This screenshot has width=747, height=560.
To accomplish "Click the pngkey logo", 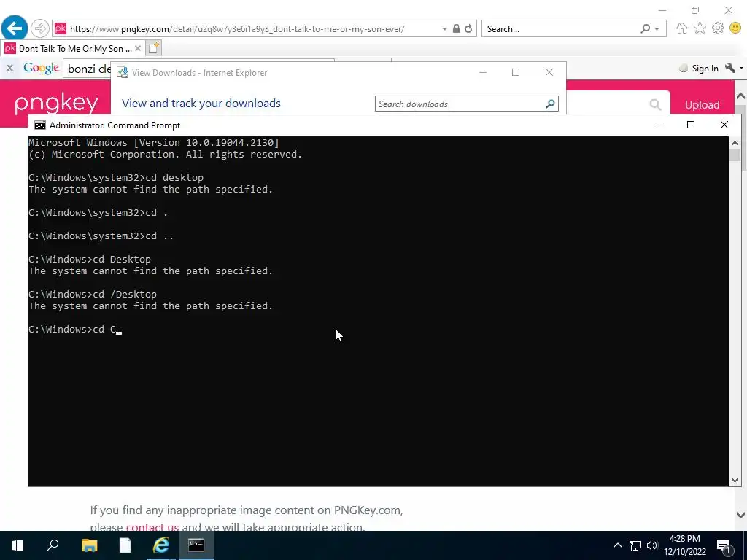I will pos(56,104).
